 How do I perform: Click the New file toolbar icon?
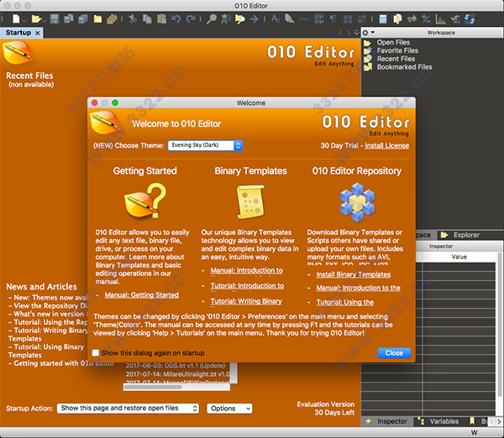[16, 19]
